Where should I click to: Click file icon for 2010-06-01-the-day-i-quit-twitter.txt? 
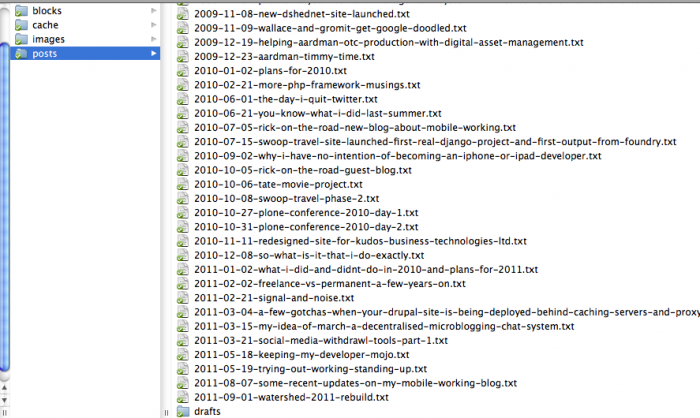(x=183, y=99)
